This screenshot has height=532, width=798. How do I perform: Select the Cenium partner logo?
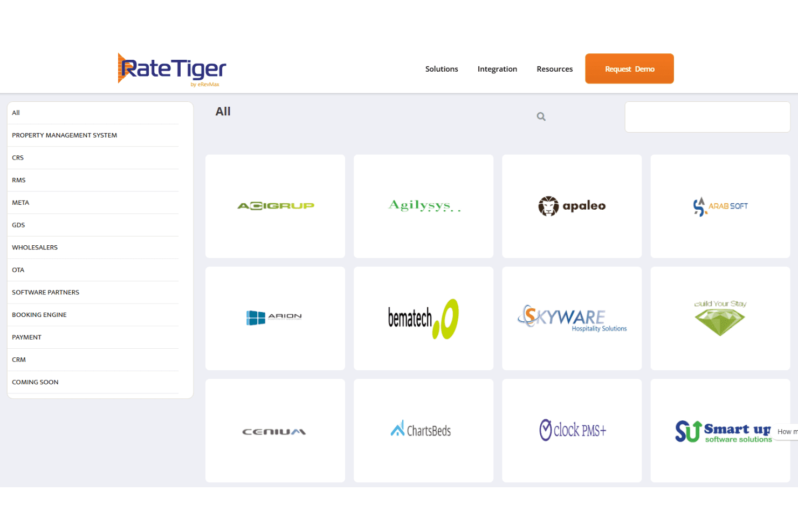(x=274, y=431)
